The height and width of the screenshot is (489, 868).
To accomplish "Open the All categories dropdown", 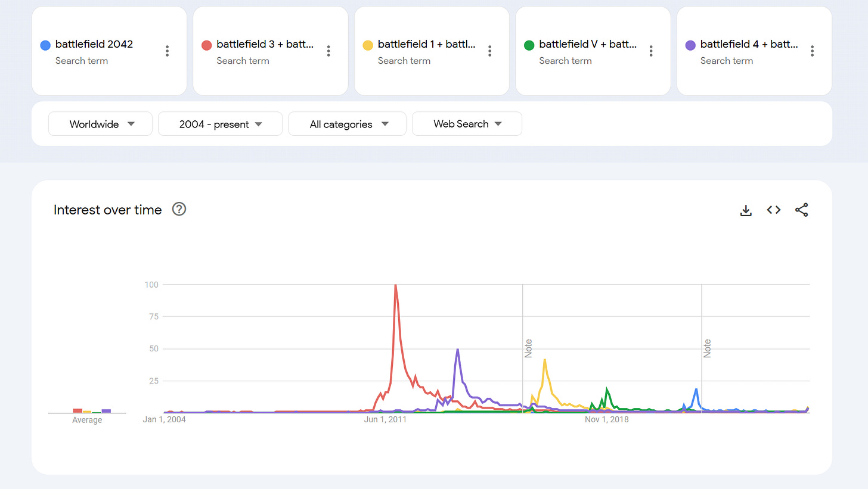I will [348, 124].
